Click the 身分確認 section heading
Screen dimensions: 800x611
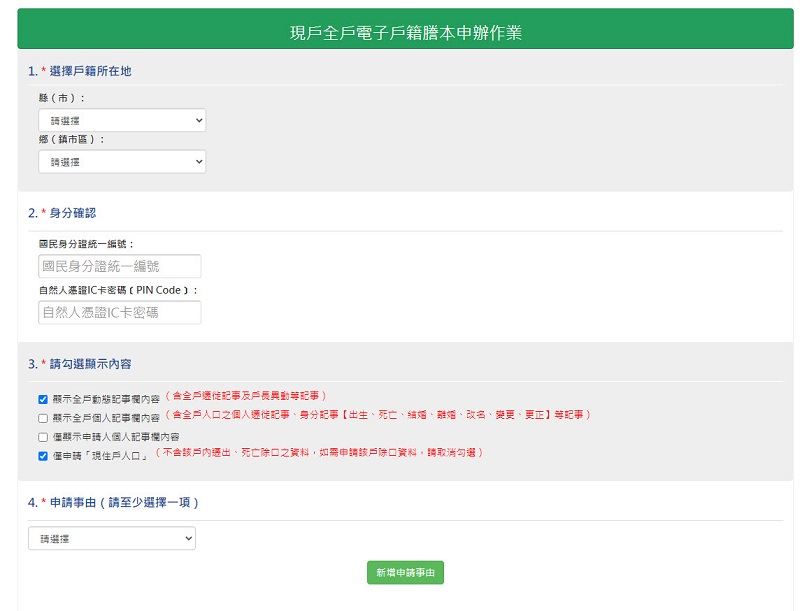[x=72, y=213]
